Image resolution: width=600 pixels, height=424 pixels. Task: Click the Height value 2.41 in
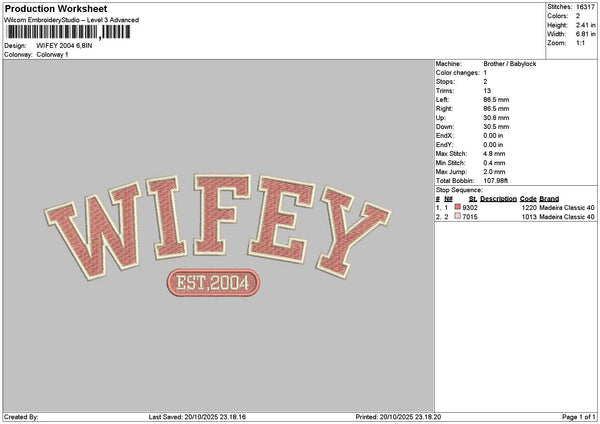point(585,25)
